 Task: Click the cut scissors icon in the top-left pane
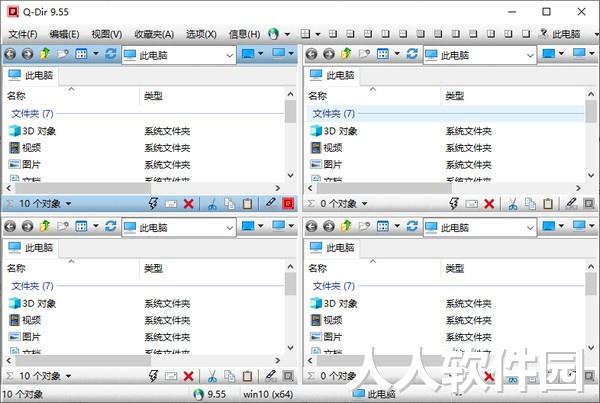click(212, 204)
